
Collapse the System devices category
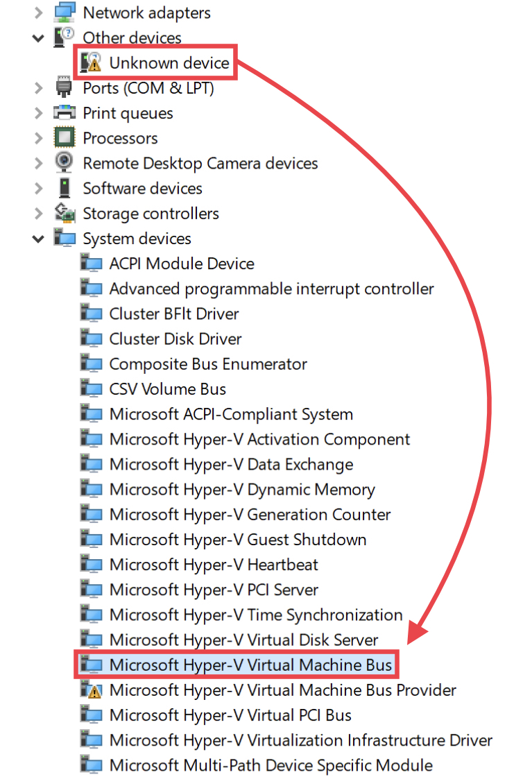click(38, 239)
